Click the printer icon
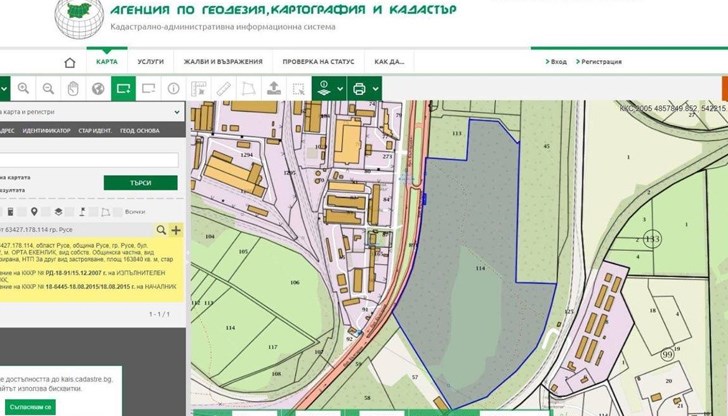Image resolution: width=728 pixels, height=416 pixels. click(359, 89)
